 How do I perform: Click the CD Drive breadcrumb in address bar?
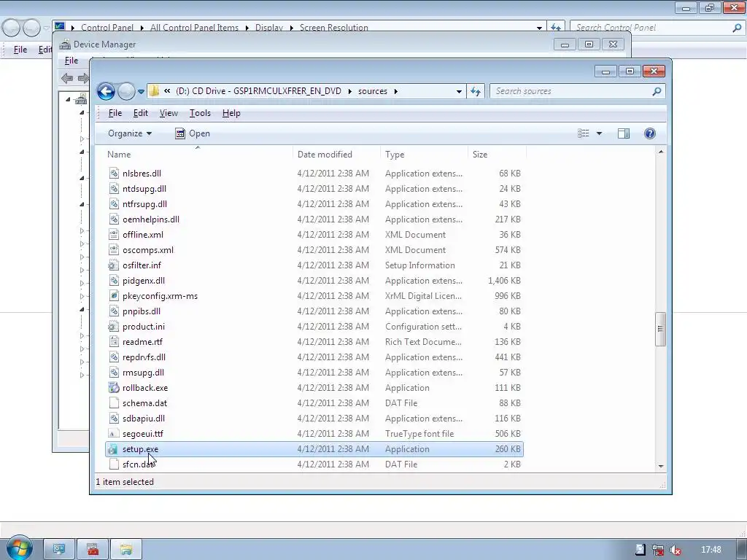[259, 91]
